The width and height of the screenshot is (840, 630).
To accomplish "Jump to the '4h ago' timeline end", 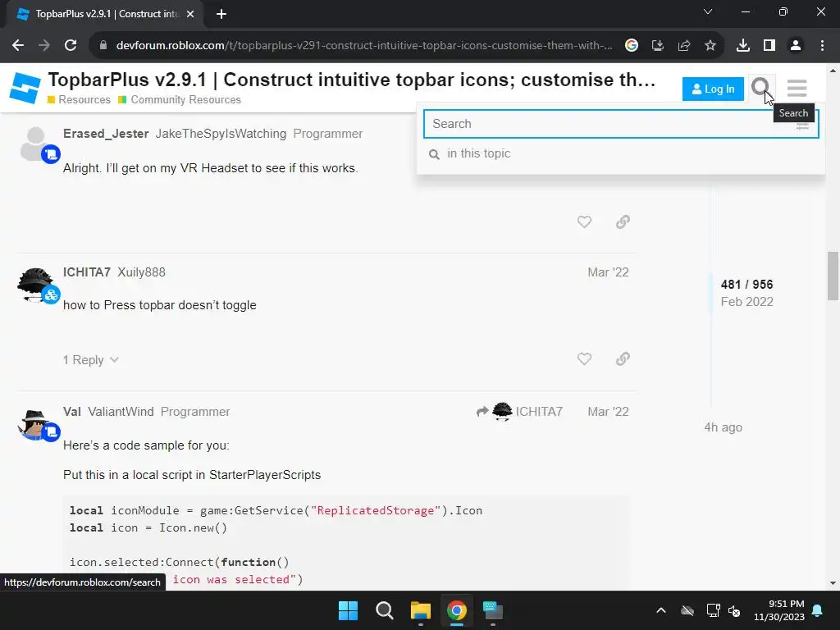I will click(724, 427).
